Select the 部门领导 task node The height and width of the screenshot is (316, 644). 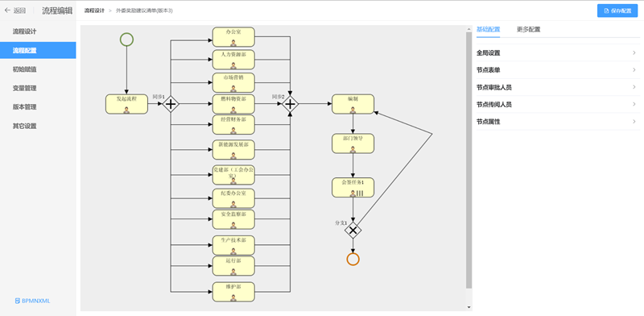coord(353,143)
